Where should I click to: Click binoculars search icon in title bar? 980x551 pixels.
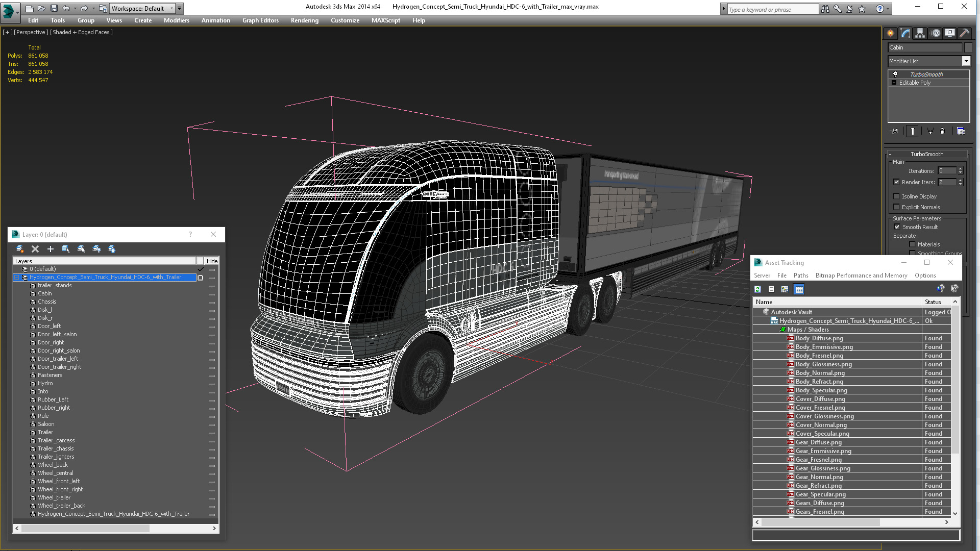[x=825, y=9]
